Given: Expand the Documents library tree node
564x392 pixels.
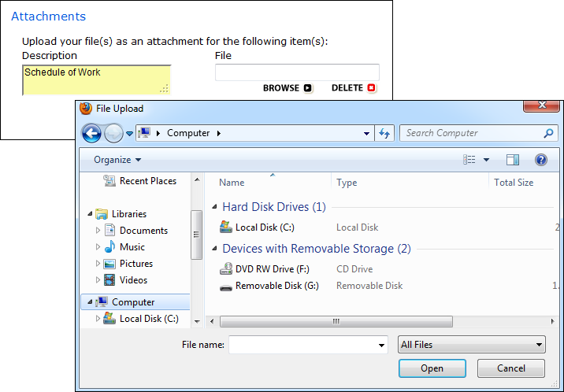Looking at the screenshot, I should click(98, 231).
